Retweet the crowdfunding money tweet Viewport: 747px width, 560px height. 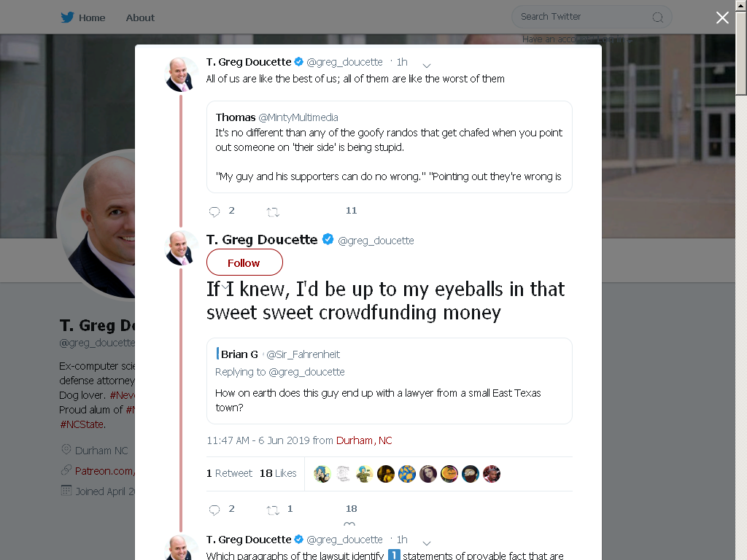click(273, 510)
